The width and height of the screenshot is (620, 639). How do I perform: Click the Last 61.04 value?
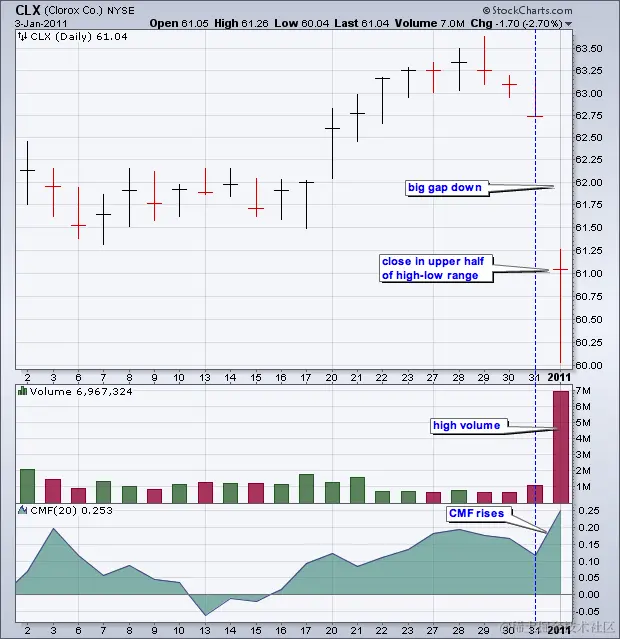362,24
